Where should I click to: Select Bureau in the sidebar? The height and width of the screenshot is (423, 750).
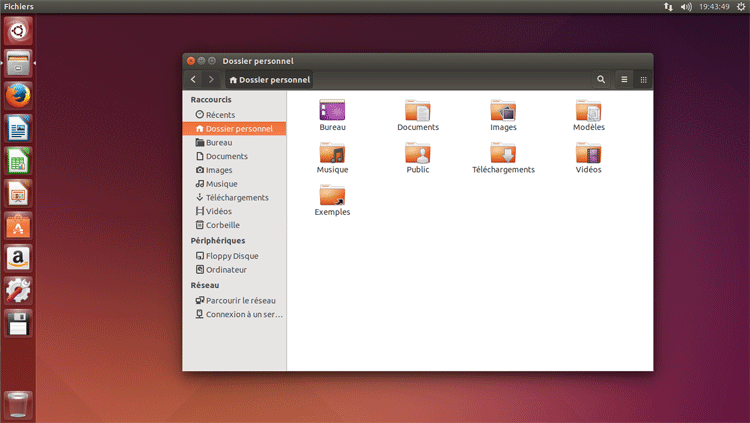point(234,143)
